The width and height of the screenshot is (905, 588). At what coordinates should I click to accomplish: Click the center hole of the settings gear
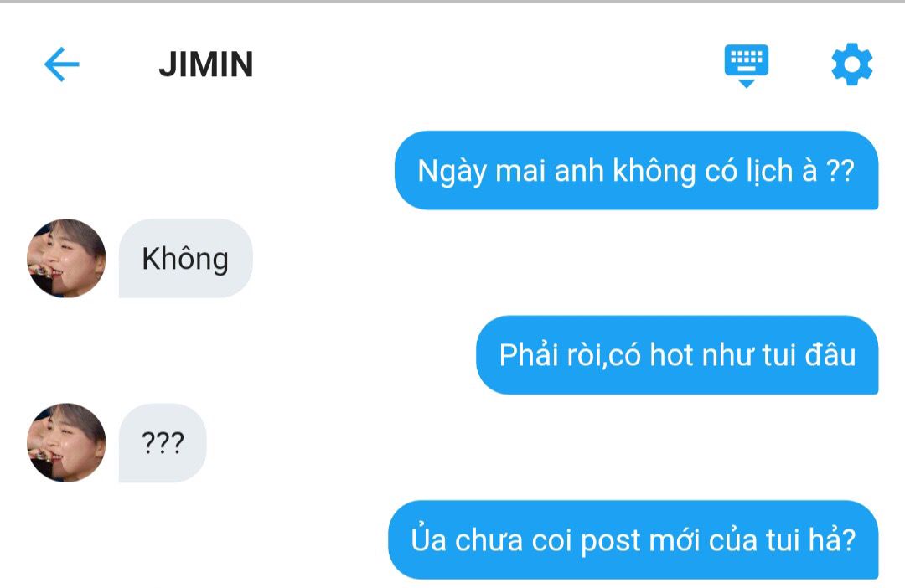[852, 64]
